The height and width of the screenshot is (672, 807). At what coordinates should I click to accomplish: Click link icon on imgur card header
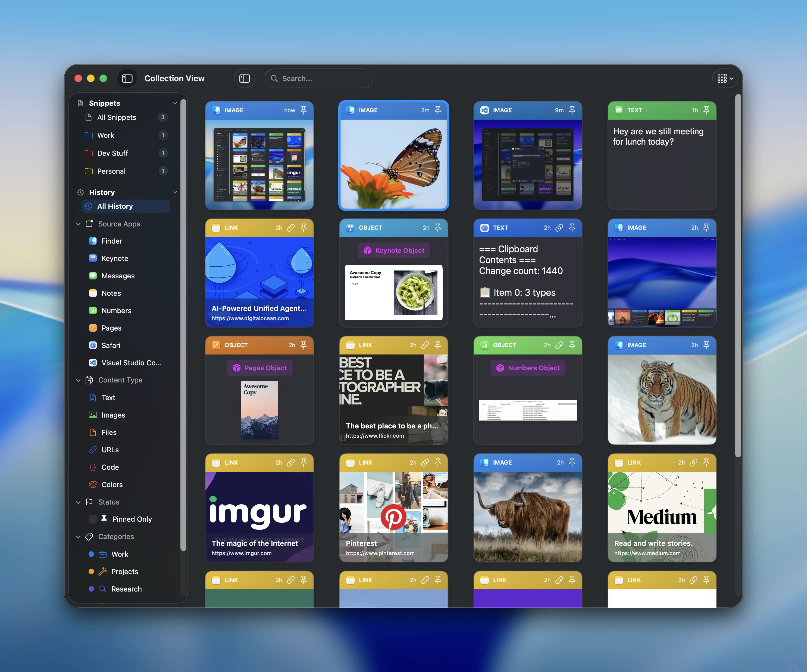[x=291, y=462]
